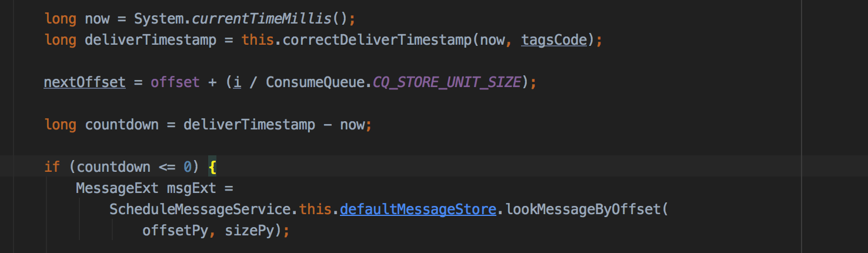The height and width of the screenshot is (253, 868).
Task: Click countdown in the 'long countdown' declaration
Action: 122,125
